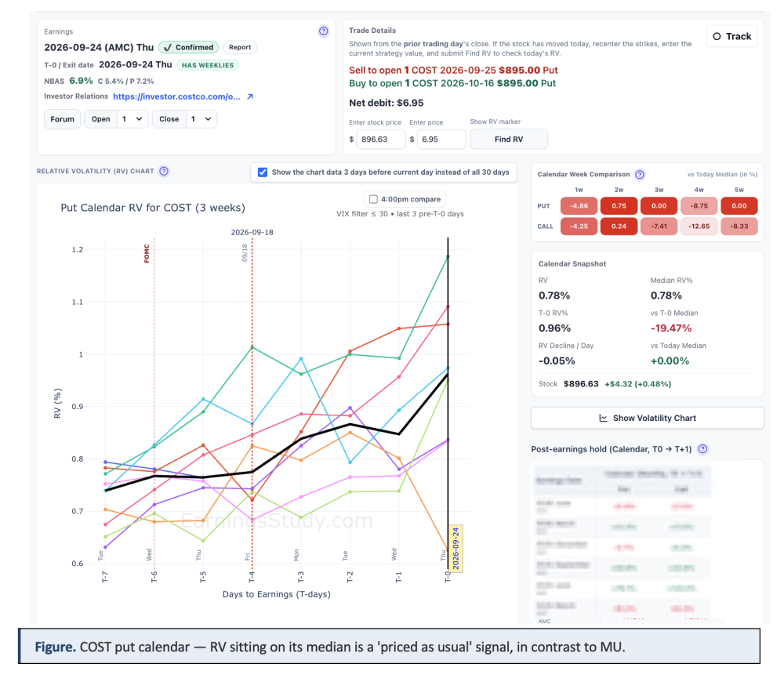Click the Report button
Screen dimensions: 784x678
click(240, 48)
